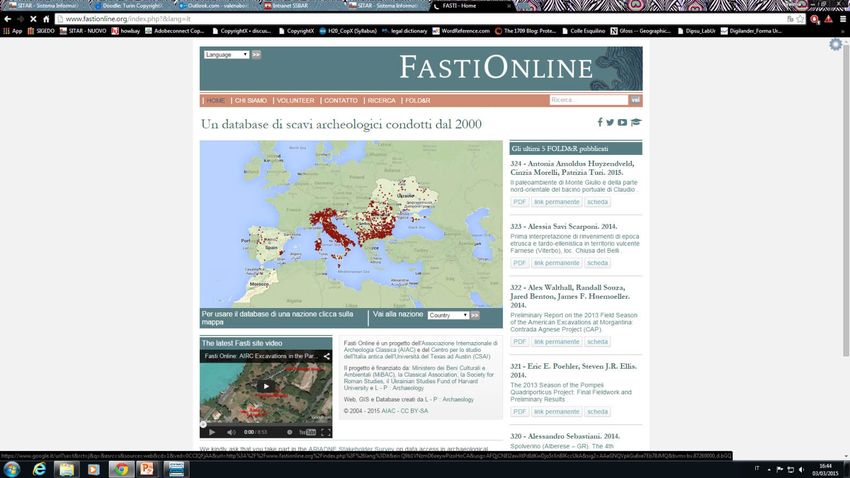
Task: Open PowerPoint from taskbar
Action: [147, 469]
